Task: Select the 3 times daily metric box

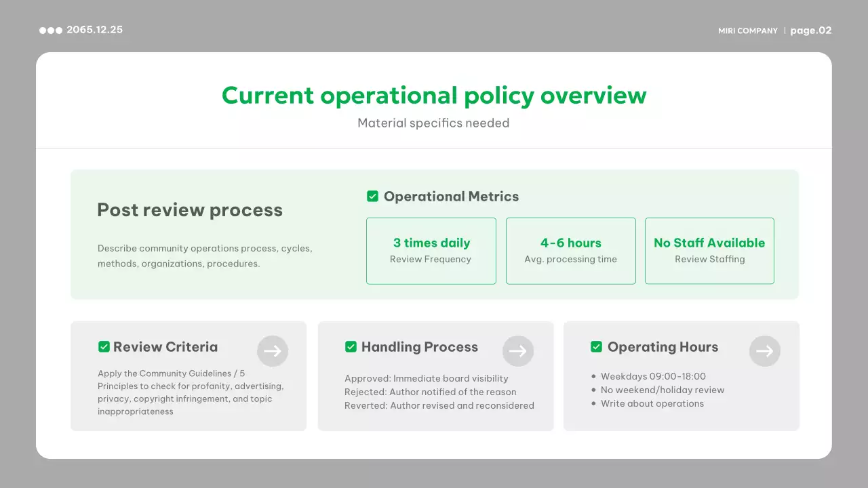Action: coord(431,251)
